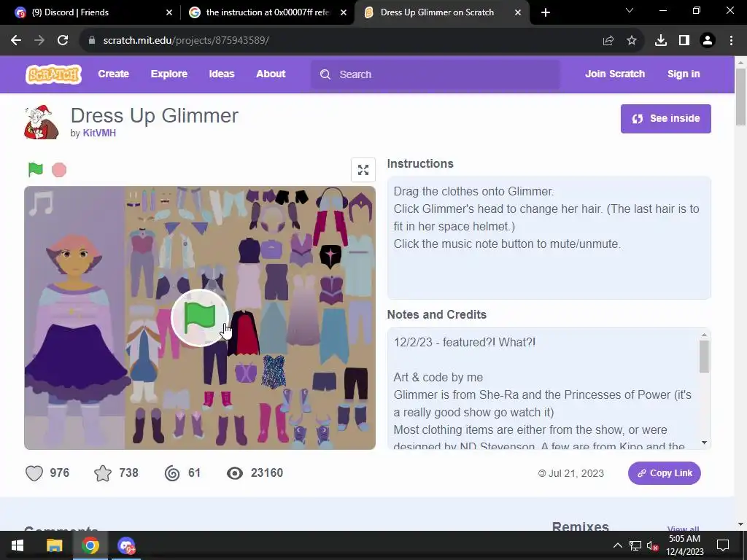Click Glimmer's head on the stage

pos(74,256)
